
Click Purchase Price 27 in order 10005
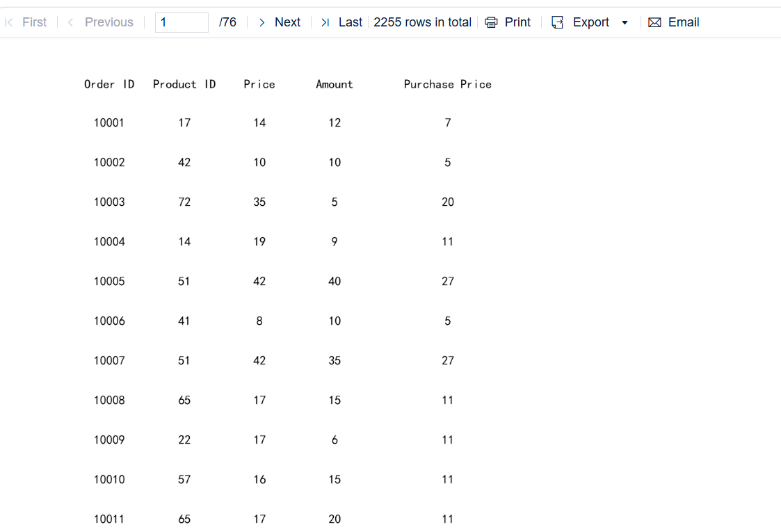(448, 281)
